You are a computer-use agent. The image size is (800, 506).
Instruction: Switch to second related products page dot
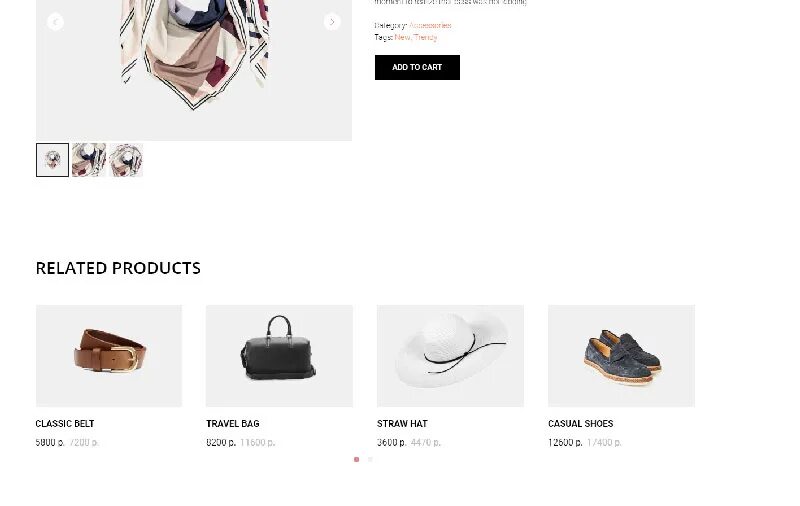pyautogui.click(x=370, y=460)
